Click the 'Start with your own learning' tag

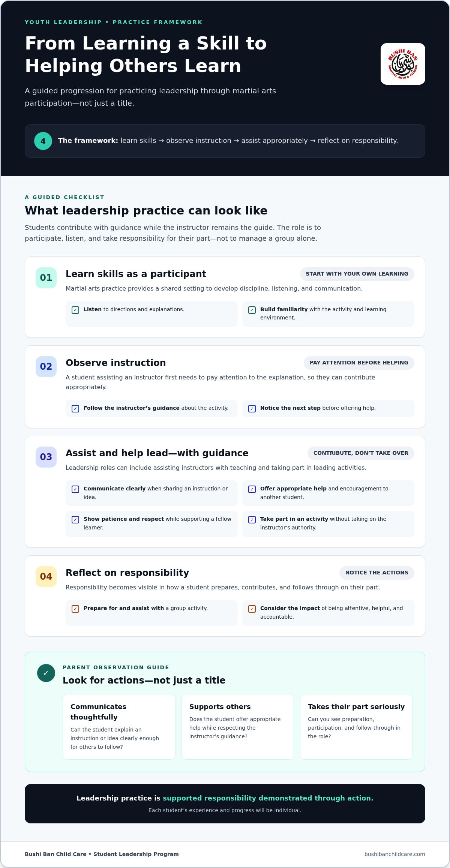pos(357,274)
